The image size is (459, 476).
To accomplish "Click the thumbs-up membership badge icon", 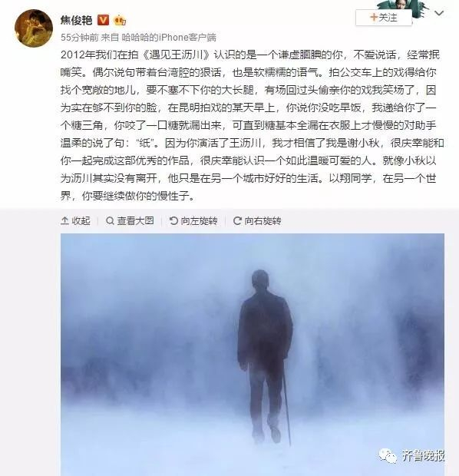I will 120,20.
